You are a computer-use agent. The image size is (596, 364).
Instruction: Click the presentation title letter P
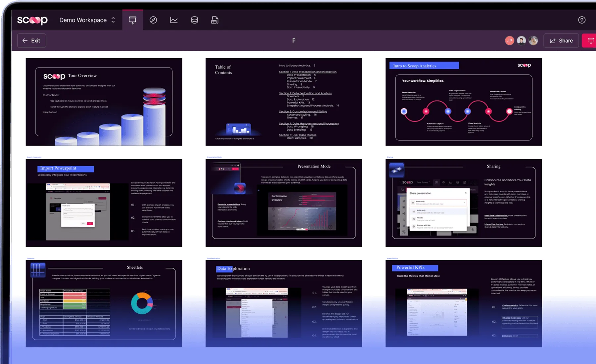tap(294, 41)
